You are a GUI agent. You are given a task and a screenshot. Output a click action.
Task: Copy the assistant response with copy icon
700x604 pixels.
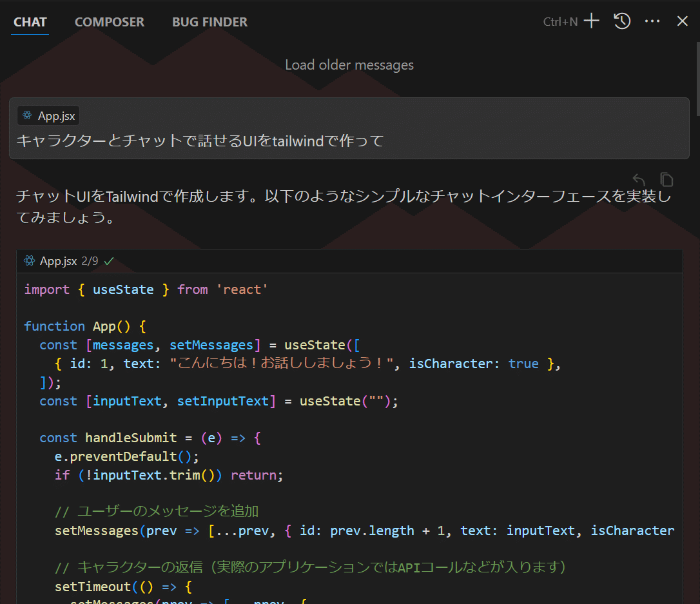tap(666, 179)
